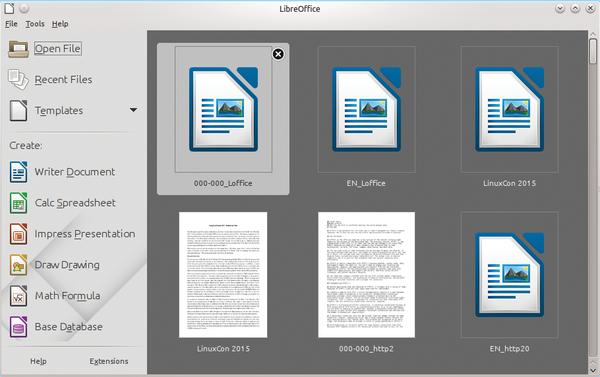
Task: Click the Open File folder icon
Action: tap(18, 49)
